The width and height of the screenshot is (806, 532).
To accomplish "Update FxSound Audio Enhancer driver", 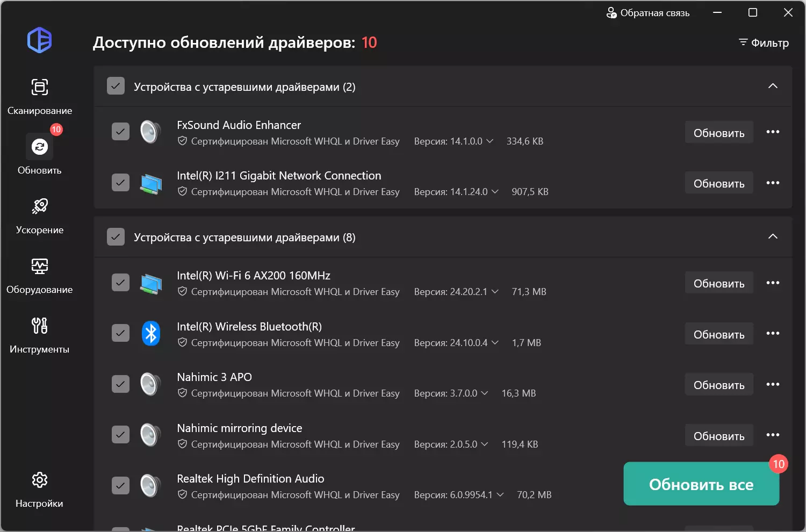I will point(719,133).
